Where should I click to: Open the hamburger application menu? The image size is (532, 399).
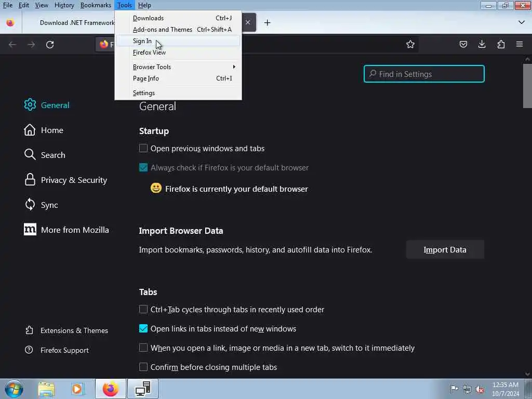(520, 44)
